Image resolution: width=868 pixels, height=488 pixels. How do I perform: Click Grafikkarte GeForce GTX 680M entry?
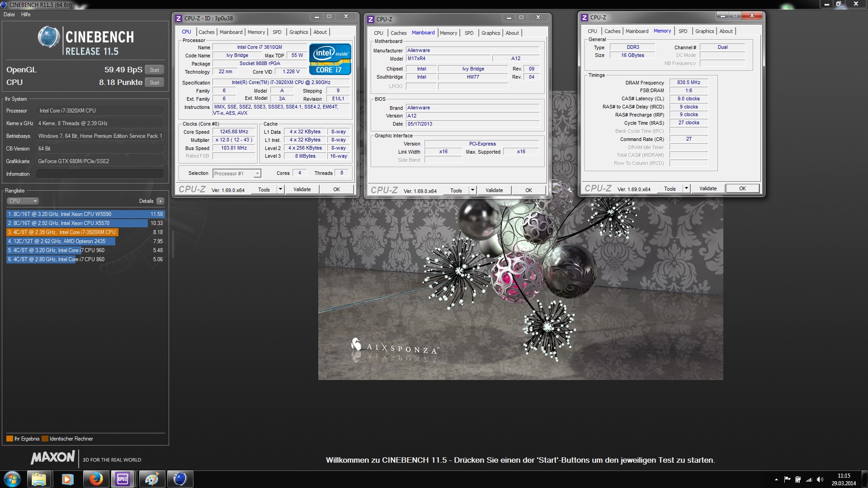click(100, 161)
